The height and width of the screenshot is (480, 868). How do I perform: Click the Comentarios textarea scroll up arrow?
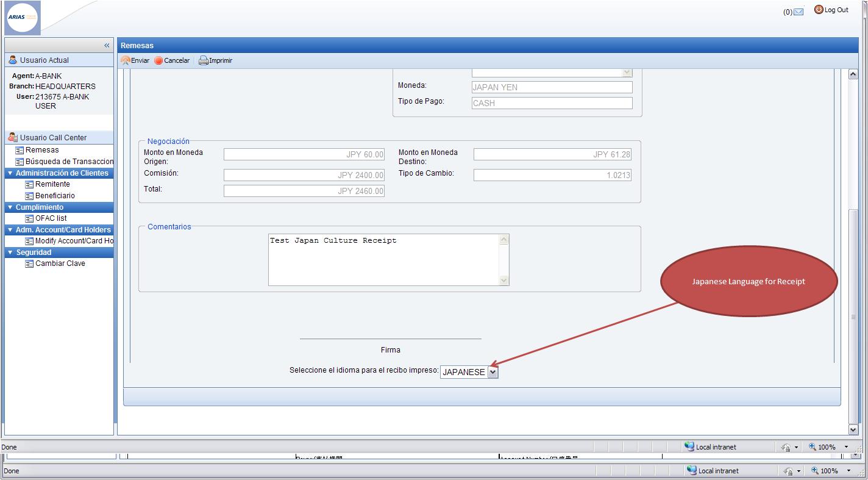point(503,240)
